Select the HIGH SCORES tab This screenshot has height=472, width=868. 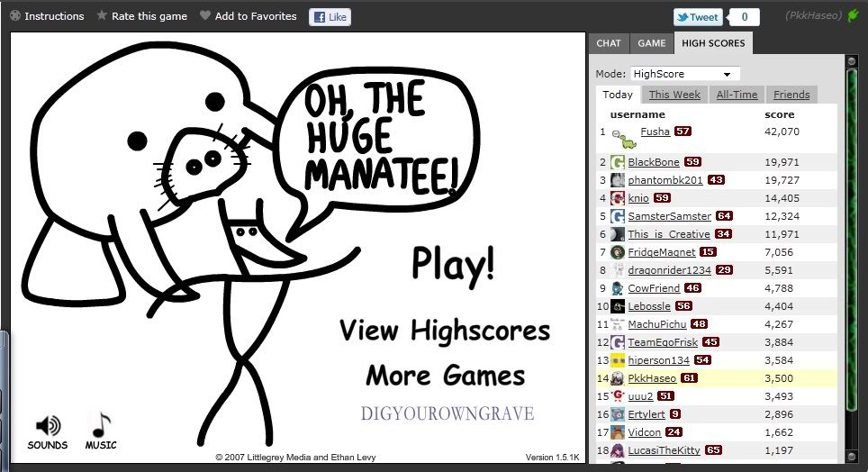tap(713, 43)
